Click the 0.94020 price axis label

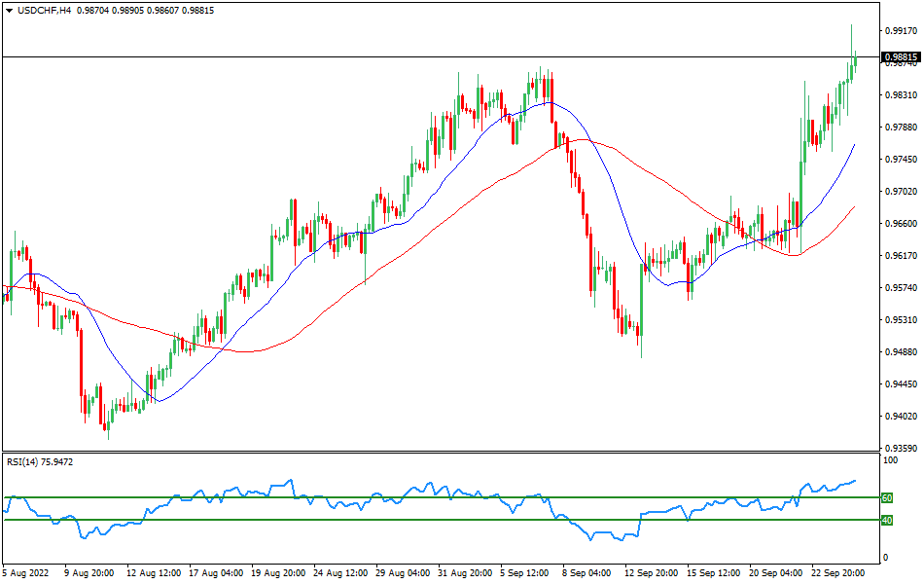click(x=901, y=417)
